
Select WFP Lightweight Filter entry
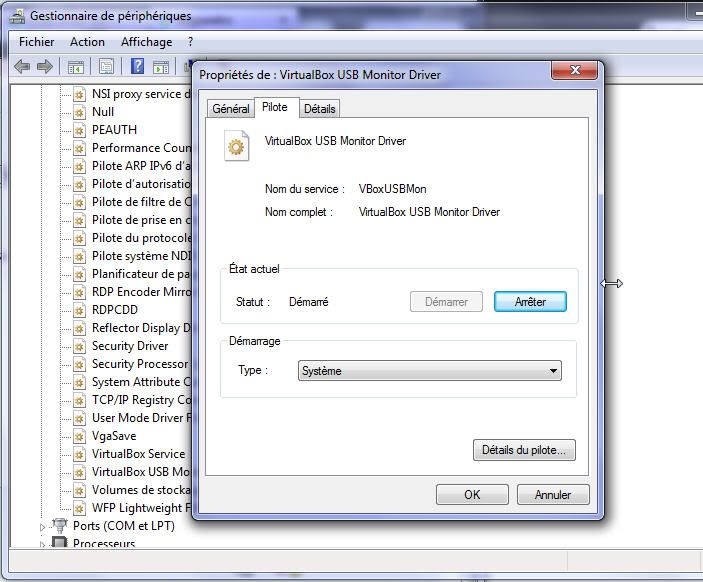(141, 508)
